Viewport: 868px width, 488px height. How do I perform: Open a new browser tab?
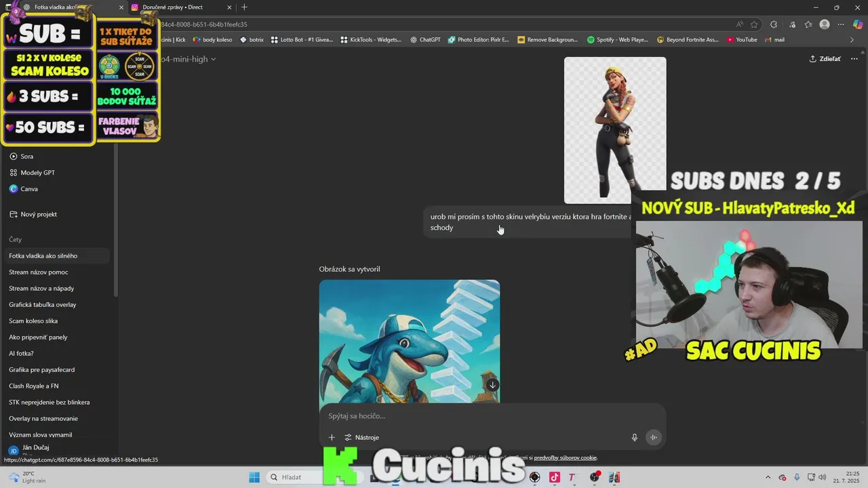pos(244,7)
